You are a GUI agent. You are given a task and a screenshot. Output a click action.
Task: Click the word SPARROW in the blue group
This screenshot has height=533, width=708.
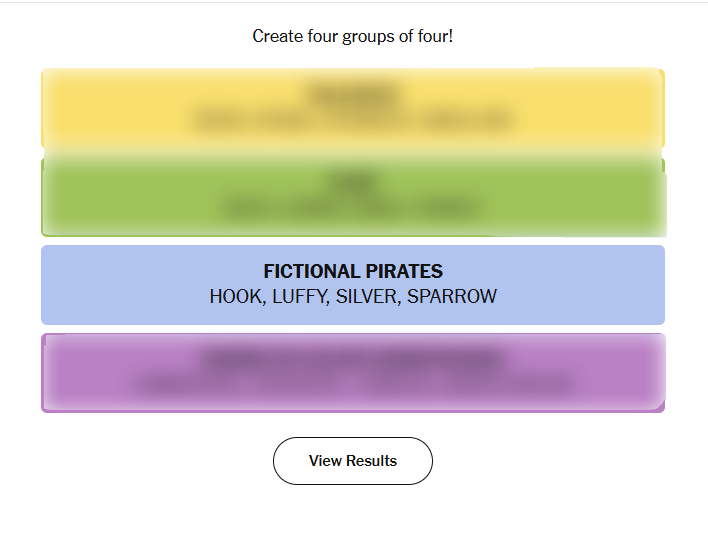451,297
